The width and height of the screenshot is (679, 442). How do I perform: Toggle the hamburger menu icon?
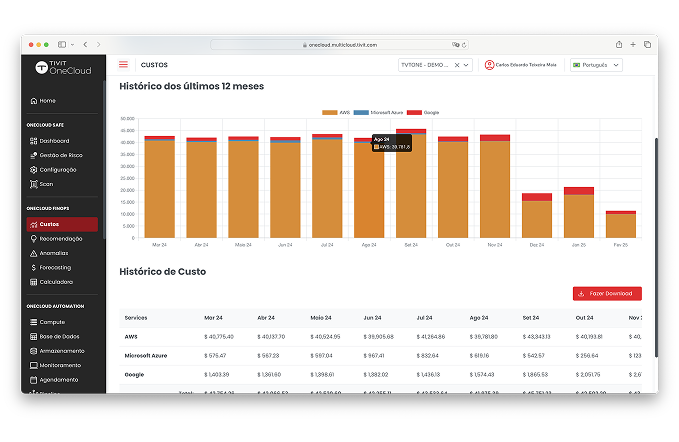coord(124,65)
